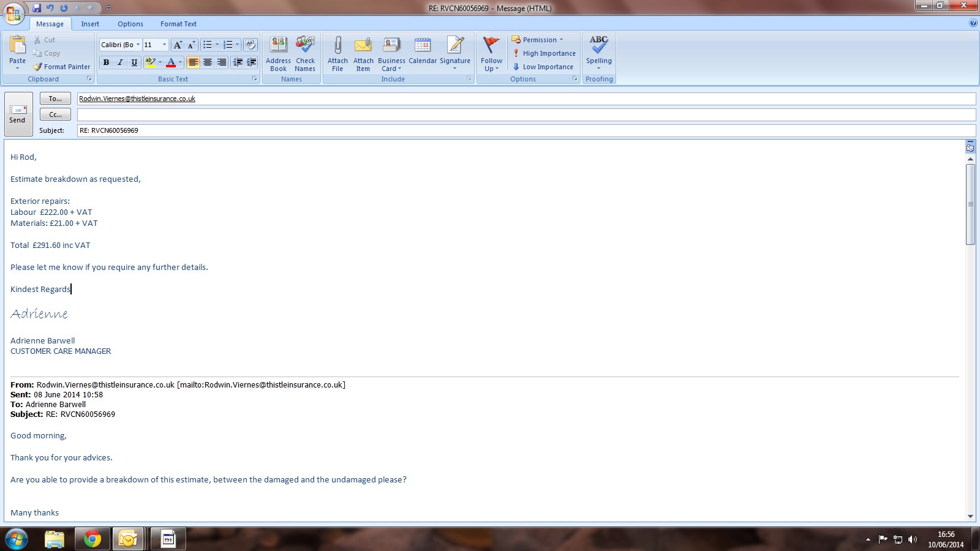Image resolution: width=980 pixels, height=551 pixels.
Task: Click the Attach File paperclip icon
Action: click(337, 46)
